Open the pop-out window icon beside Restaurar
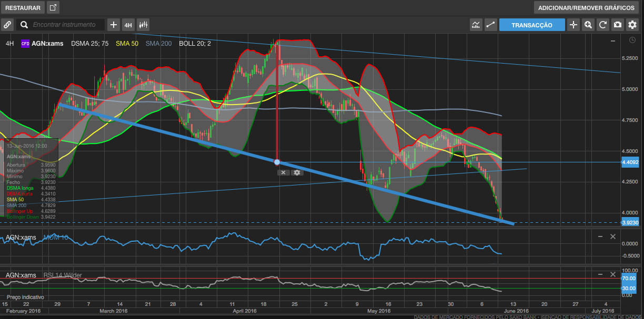The height and width of the screenshot is (319, 644). 53,8
